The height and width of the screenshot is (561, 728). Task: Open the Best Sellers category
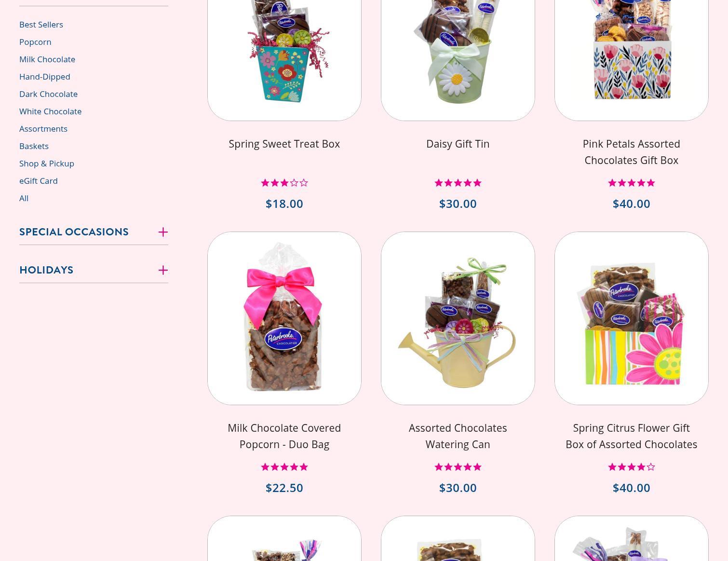[x=41, y=24]
